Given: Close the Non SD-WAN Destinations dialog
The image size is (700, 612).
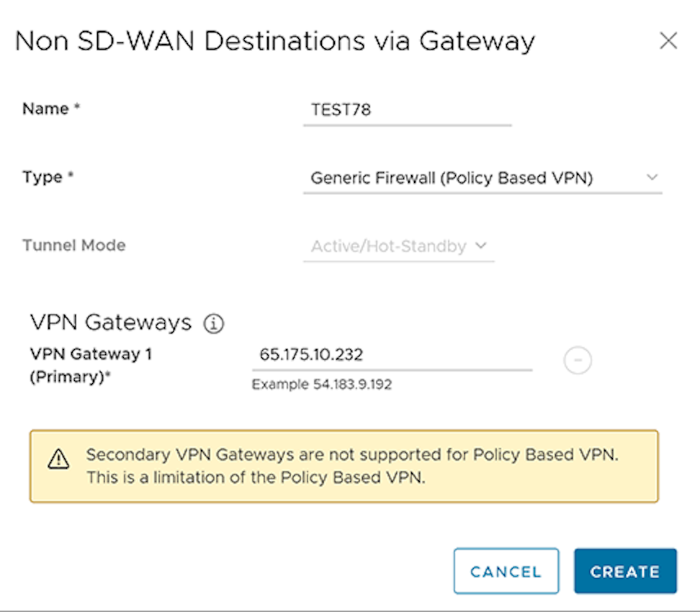Looking at the screenshot, I should 668,41.
